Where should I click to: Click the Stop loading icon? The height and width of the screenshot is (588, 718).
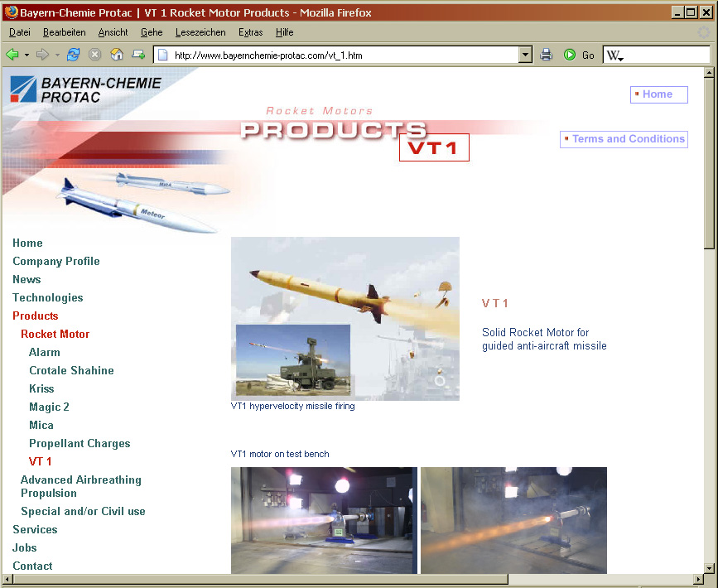[x=95, y=55]
